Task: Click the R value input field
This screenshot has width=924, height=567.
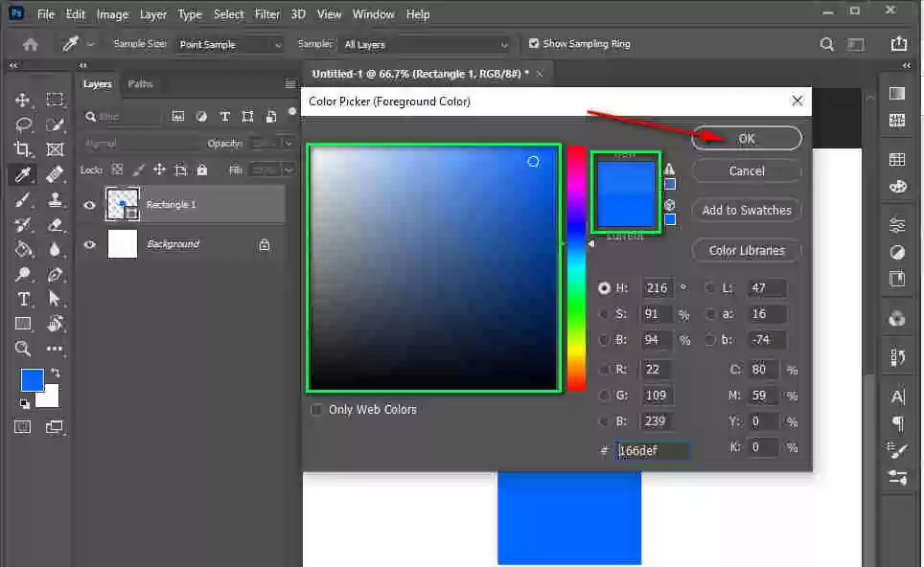Action: pos(656,369)
